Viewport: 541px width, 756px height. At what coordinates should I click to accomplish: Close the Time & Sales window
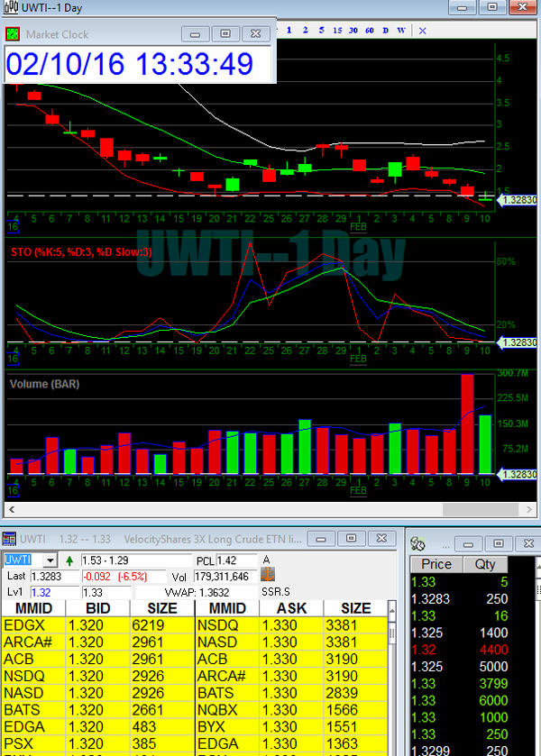[x=528, y=544]
